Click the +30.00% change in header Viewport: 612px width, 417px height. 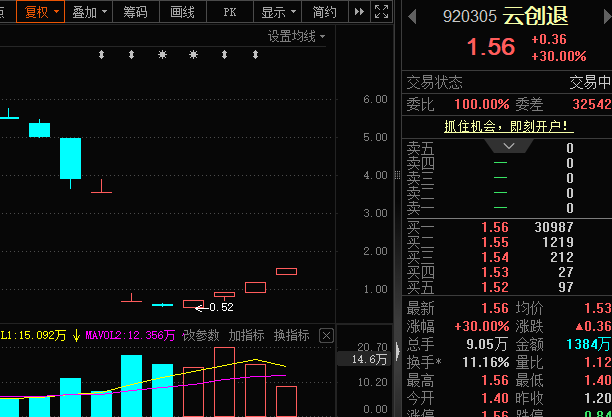tap(559, 56)
